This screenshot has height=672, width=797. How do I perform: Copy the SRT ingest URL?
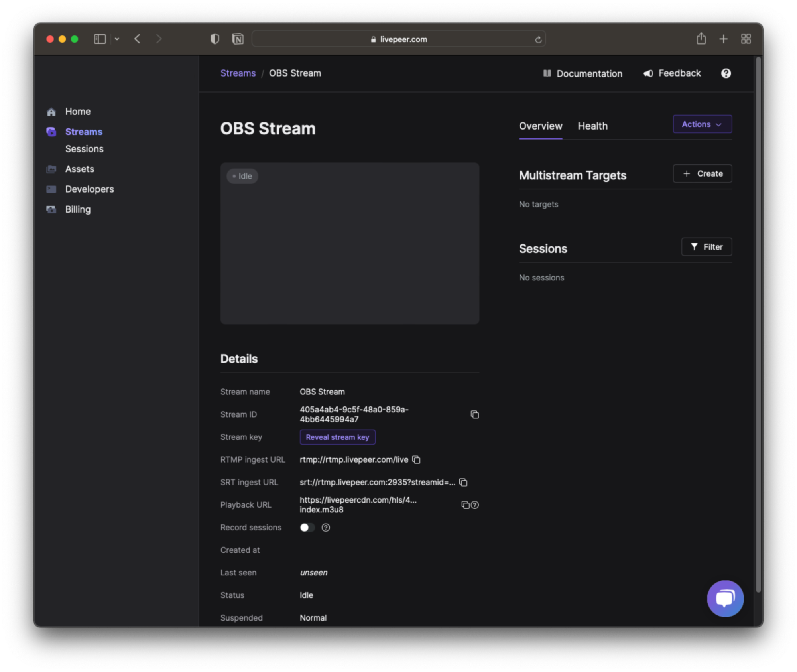pos(463,482)
